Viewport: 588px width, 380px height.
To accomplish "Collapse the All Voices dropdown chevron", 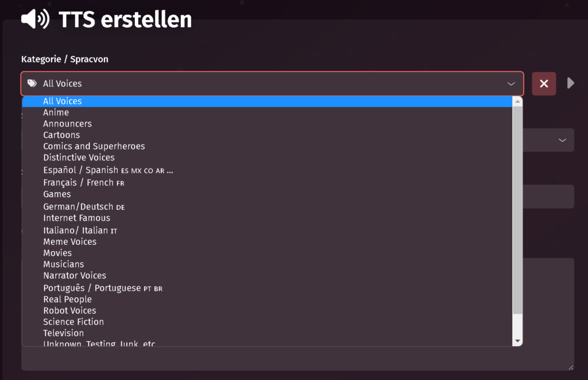I will (x=511, y=84).
